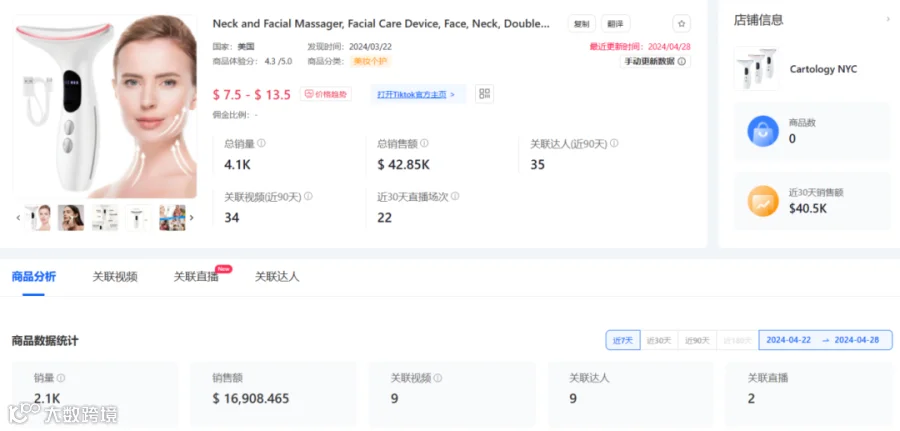This screenshot has height=431, width=900.
Task: Click start date 2024-04-22 field
Action: [788, 340]
